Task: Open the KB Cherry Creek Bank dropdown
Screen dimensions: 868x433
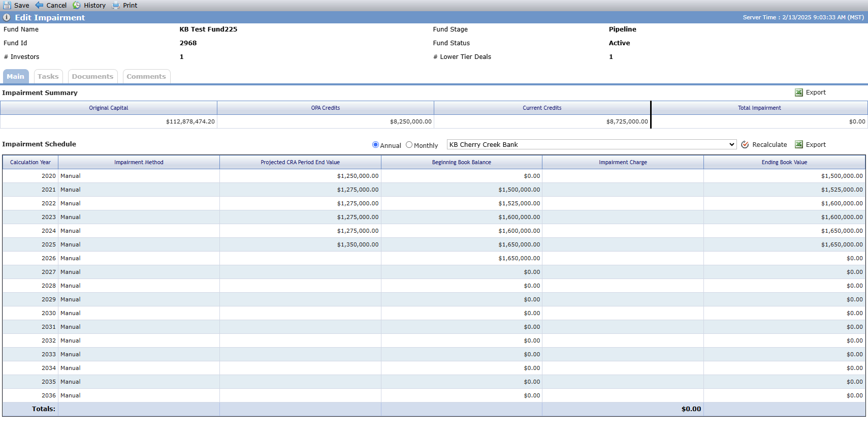Action: click(592, 145)
